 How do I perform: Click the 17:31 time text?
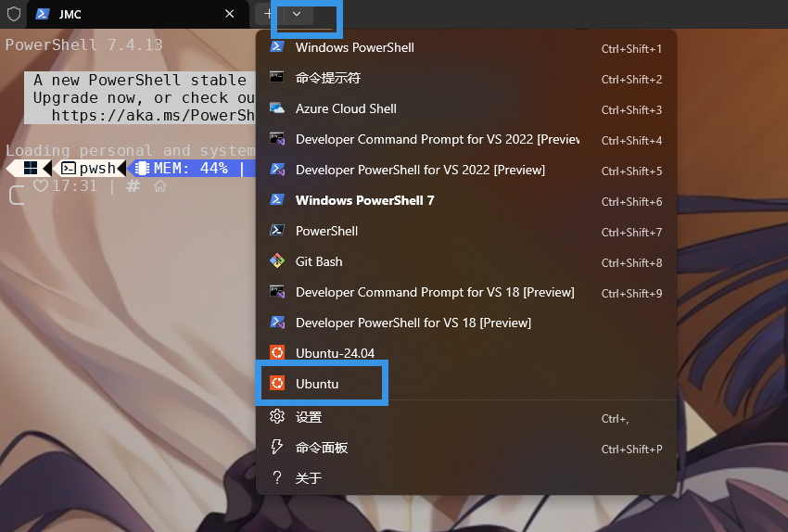click(75, 186)
